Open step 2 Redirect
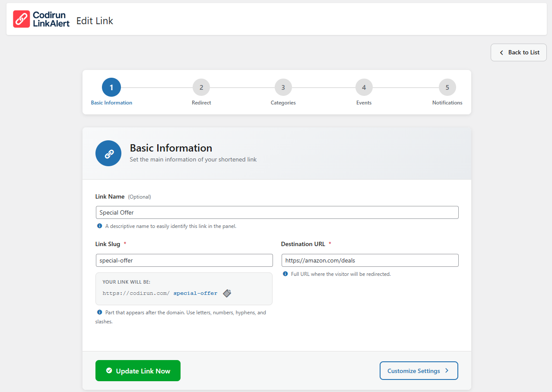The image size is (552, 392). tap(201, 88)
